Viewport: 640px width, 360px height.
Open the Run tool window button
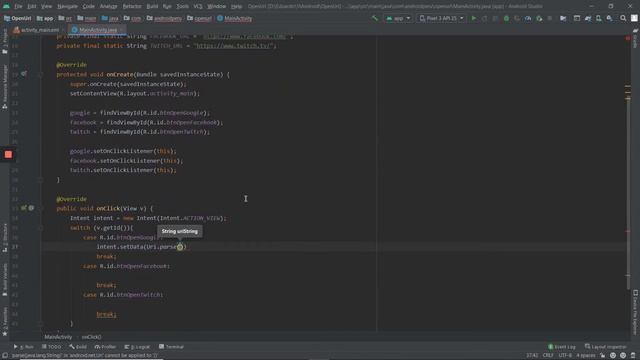point(24,347)
